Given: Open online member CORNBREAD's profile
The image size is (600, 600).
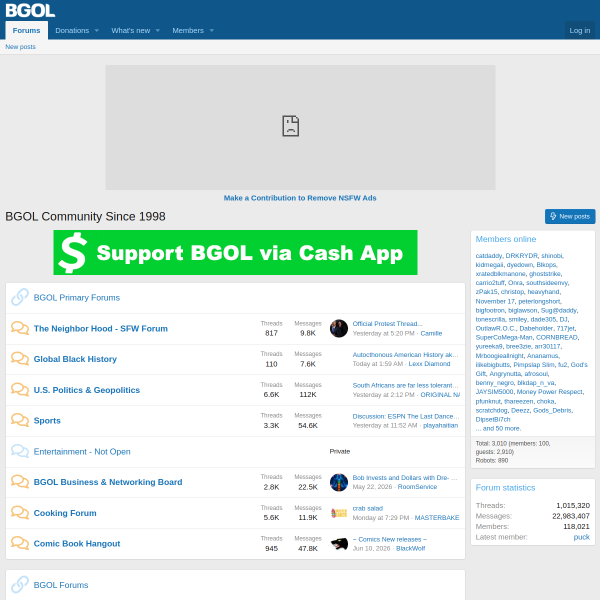Looking at the screenshot, I should 557,337.
